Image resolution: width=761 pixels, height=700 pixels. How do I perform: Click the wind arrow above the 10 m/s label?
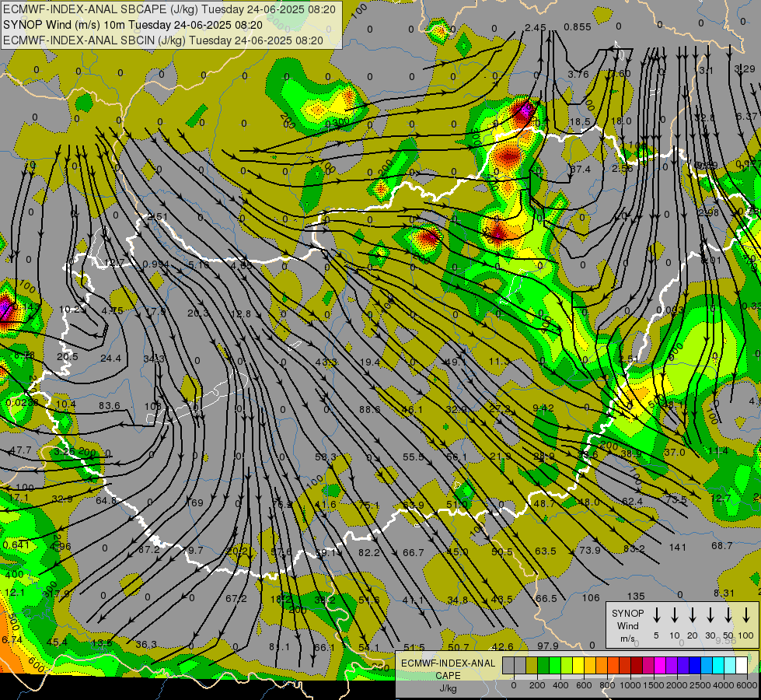pos(674,614)
